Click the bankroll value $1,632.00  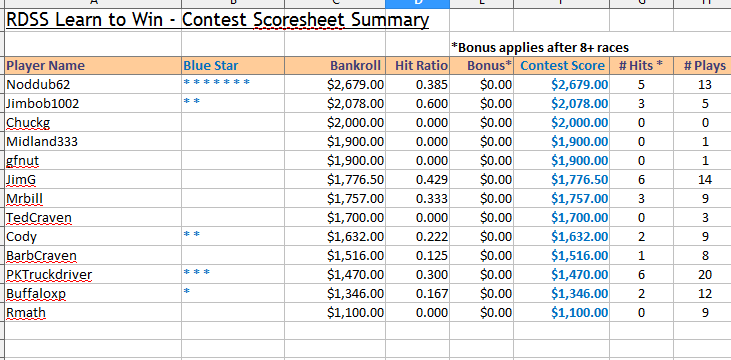(335, 237)
